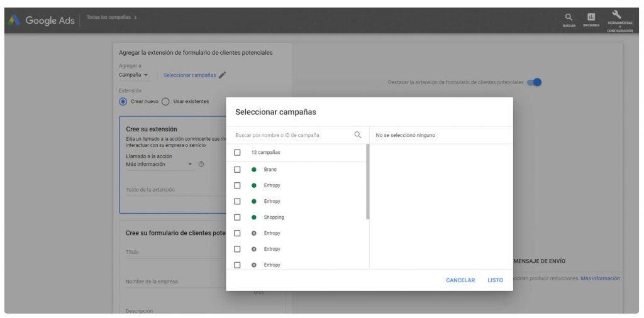Viewport: 644px width, 318px height.
Task: Click the help icon next to Más información
Action: 201,164
